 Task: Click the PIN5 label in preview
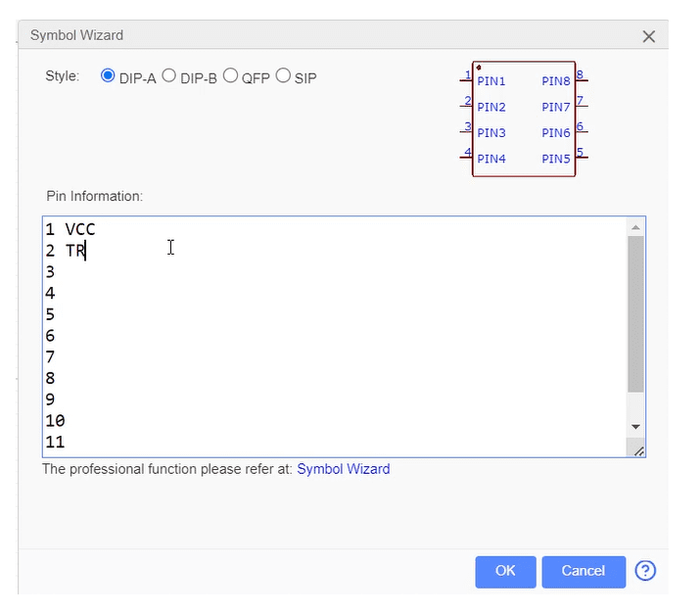555,159
